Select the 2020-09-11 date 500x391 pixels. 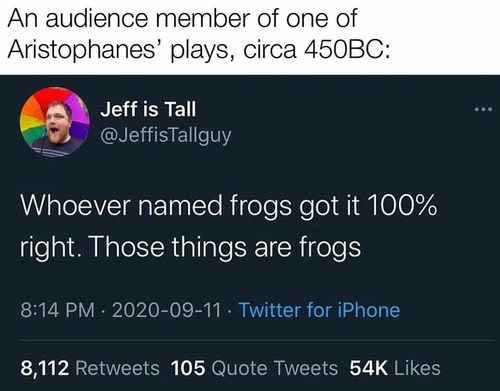click(x=167, y=310)
